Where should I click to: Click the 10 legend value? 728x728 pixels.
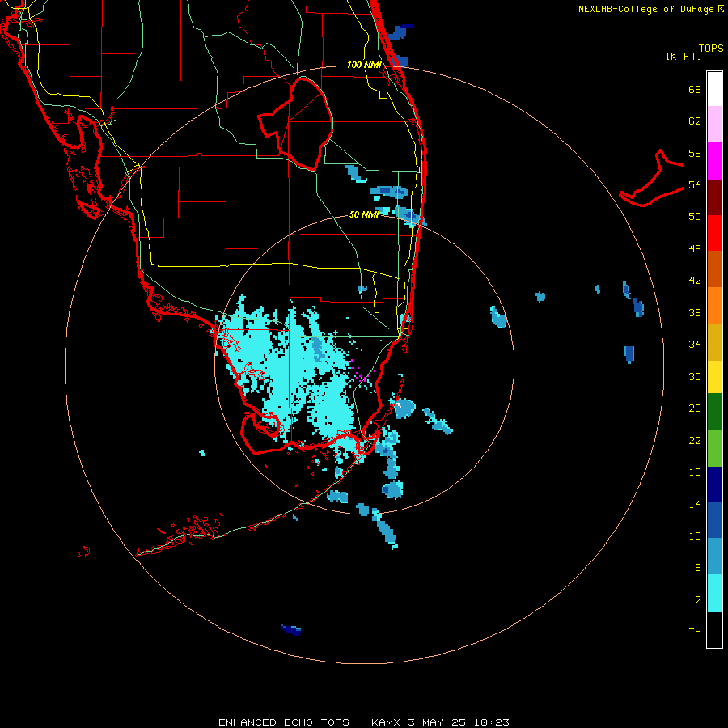point(695,536)
